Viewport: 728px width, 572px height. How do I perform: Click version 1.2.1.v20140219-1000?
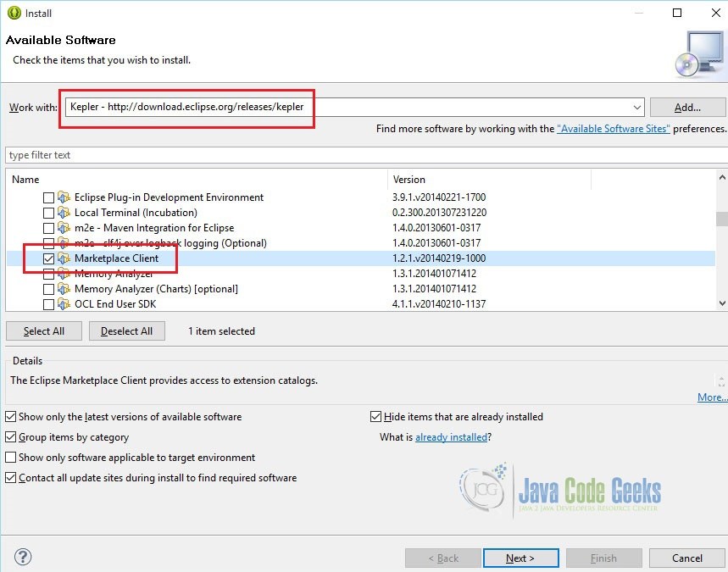tap(439, 258)
